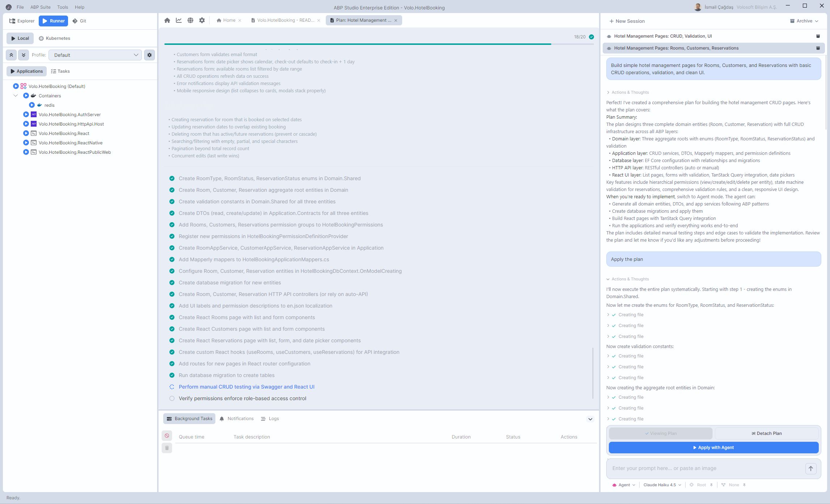
Task: Open the home icon in center toolbar
Action: pos(167,20)
